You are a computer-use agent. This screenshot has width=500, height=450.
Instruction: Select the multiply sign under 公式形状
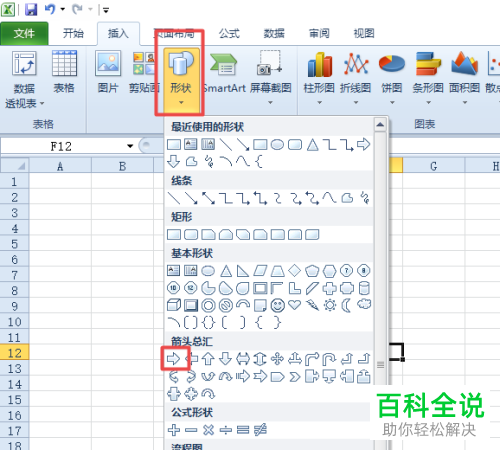(x=208, y=430)
